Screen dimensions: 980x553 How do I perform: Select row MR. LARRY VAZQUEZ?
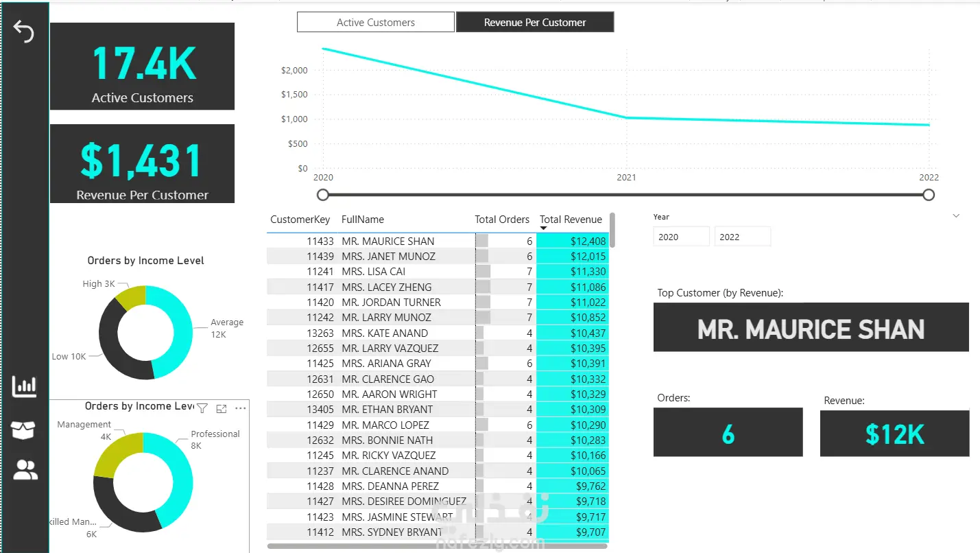(x=438, y=348)
